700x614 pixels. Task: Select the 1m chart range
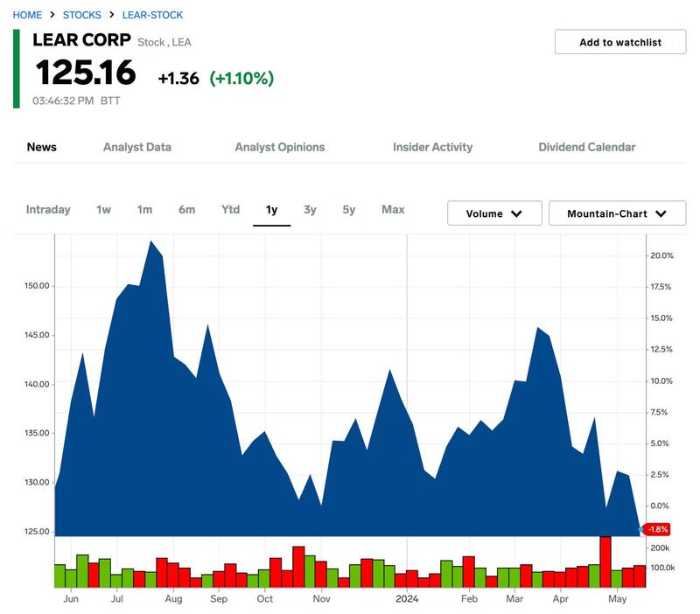point(144,209)
